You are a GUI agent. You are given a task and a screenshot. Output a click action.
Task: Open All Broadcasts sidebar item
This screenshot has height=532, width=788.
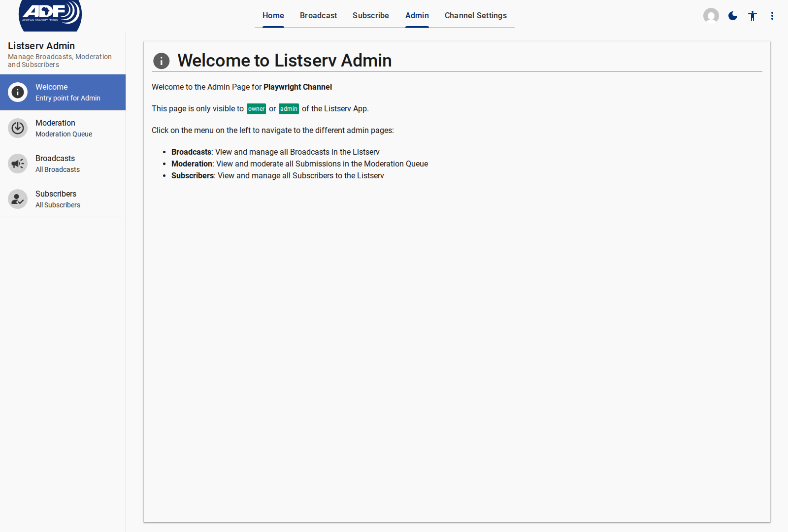63,164
